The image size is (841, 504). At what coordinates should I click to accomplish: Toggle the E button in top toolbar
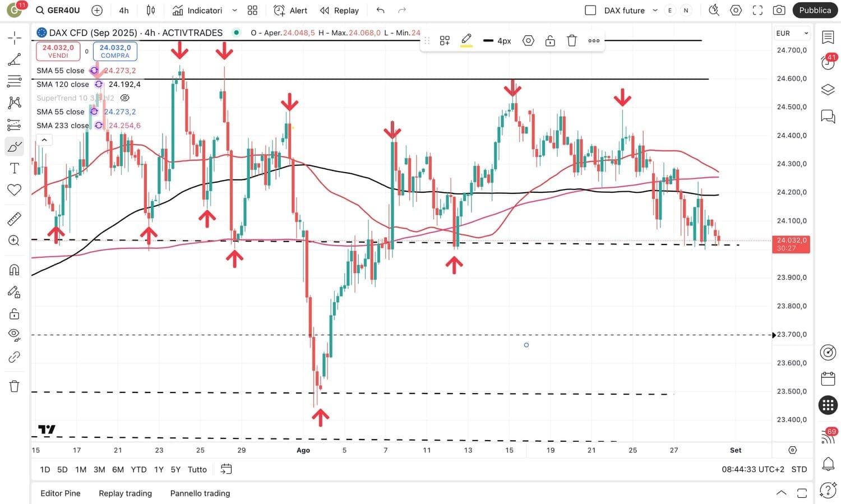point(670,10)
